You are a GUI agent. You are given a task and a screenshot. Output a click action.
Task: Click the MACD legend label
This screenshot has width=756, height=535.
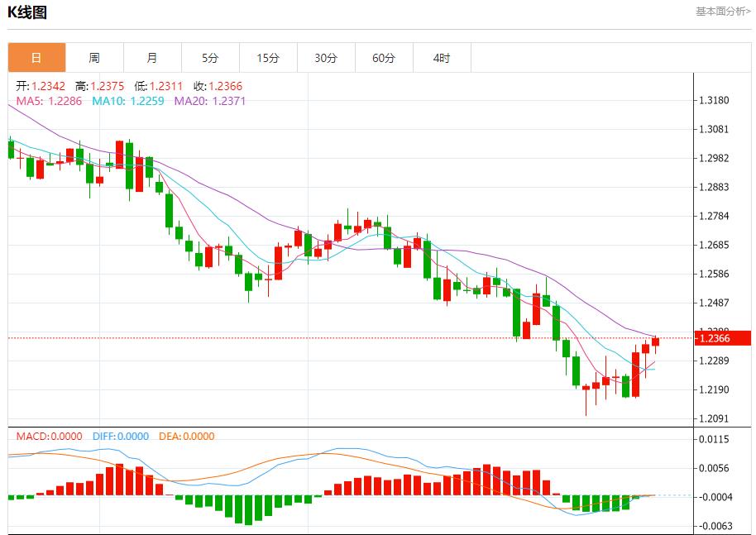[x=47, y=436]
